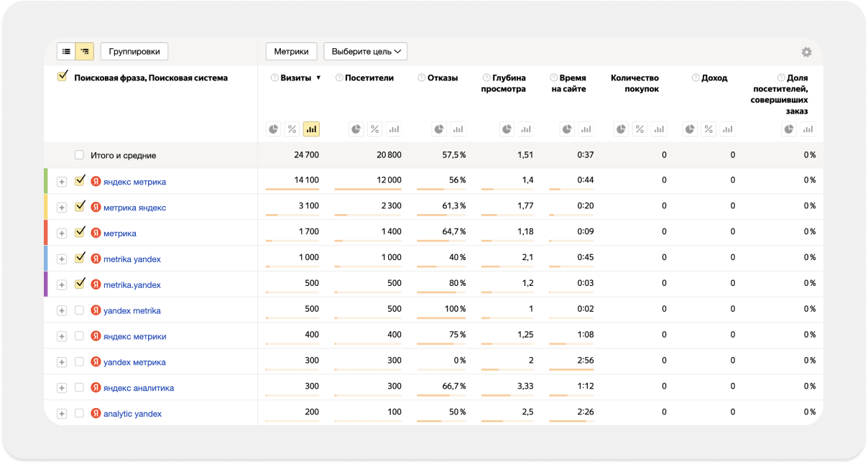This screenshot has width=868, height=464.
Task: Switch to flat list view icon
Action: (x=66, y=52)
